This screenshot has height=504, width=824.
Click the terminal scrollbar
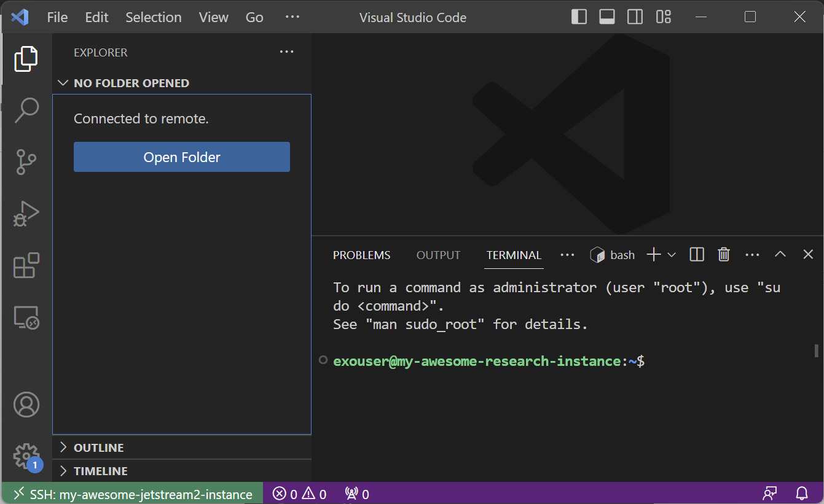(817, 350)
